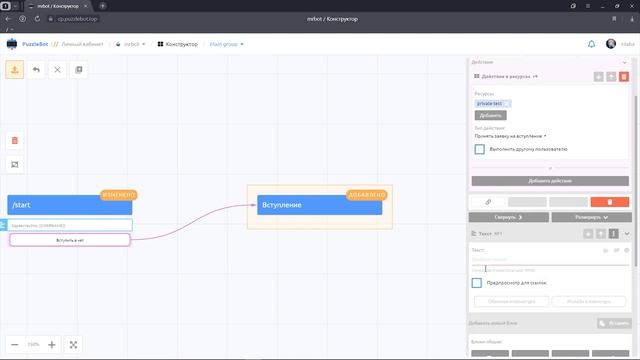Screen dimensions: 640x360
Task: Click the 'Конструктор' breadcrumb
Action: pos(178,44)
